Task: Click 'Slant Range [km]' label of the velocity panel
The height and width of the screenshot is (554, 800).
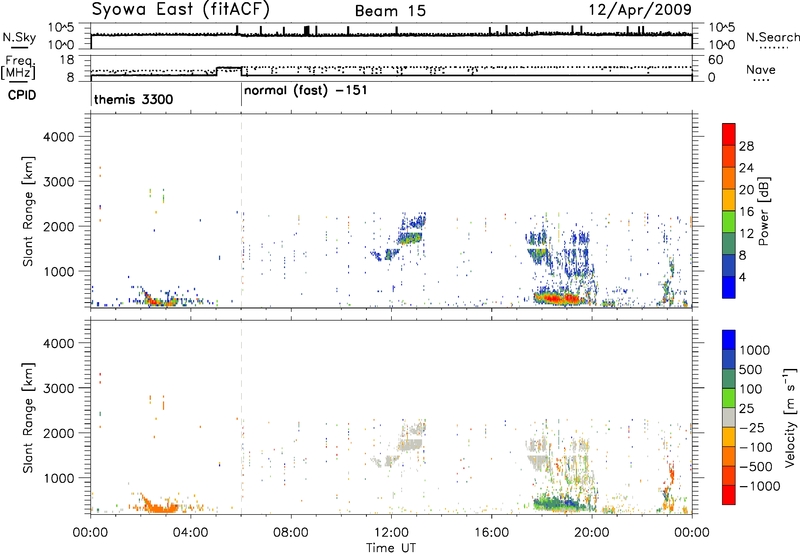Action: click(x=28, y=417)
